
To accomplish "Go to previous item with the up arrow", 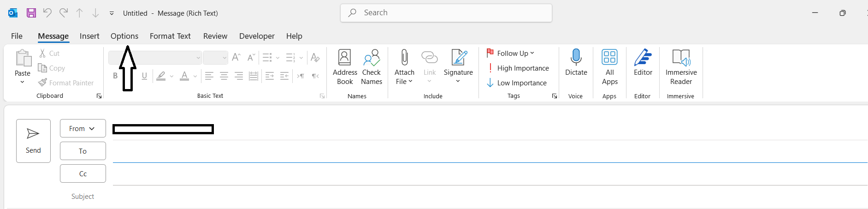I will click(x=79, y=13).
